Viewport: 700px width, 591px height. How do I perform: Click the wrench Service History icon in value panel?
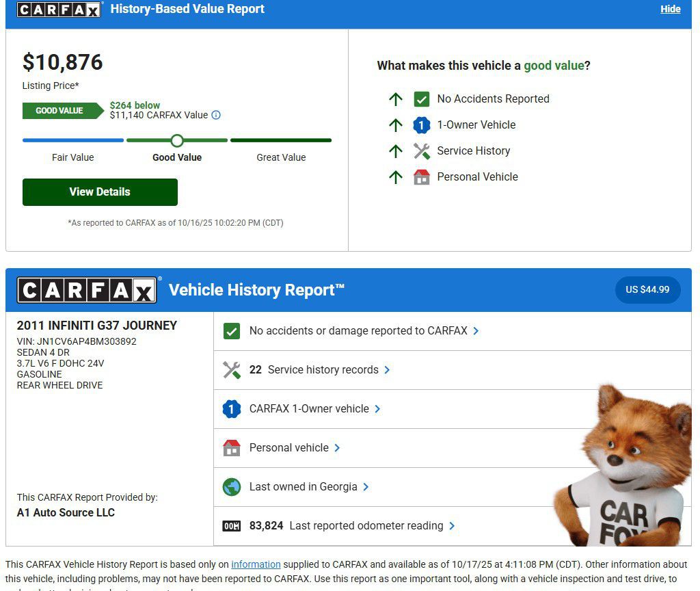click(x=422, y=151)
